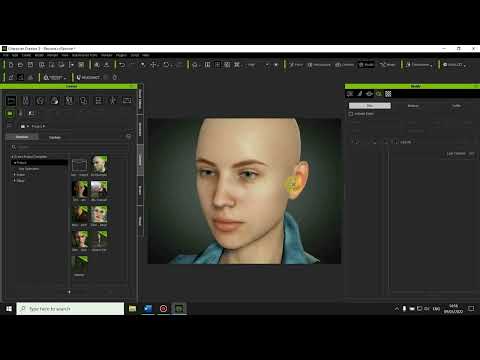This screenshot has width=480, height=360.
Task: Open the Actor category icon in Content
Action: click(26, 100)
